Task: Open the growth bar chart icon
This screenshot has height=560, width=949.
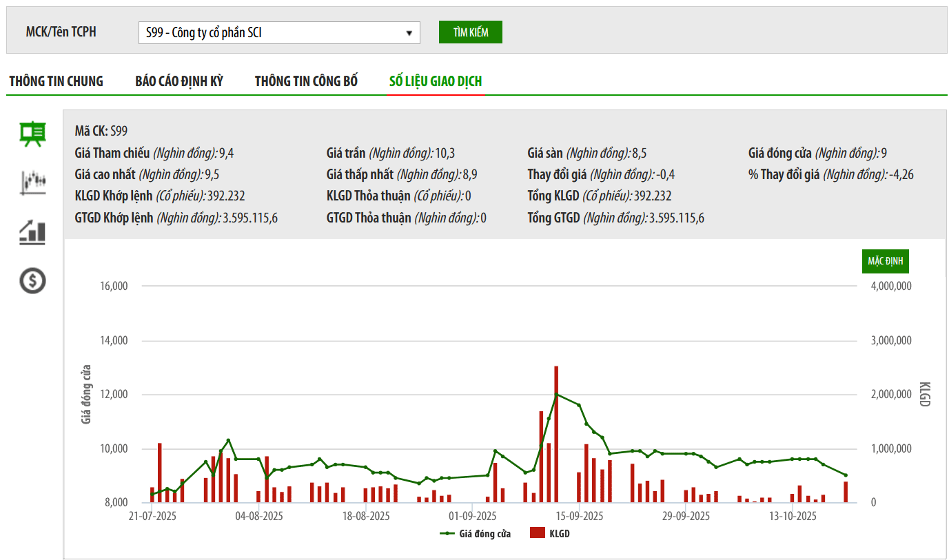Action: (32, 232)
